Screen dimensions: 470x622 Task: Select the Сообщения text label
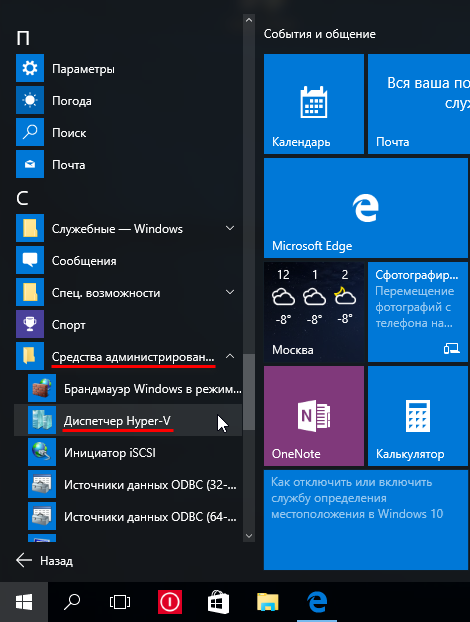tap(84, 261)
